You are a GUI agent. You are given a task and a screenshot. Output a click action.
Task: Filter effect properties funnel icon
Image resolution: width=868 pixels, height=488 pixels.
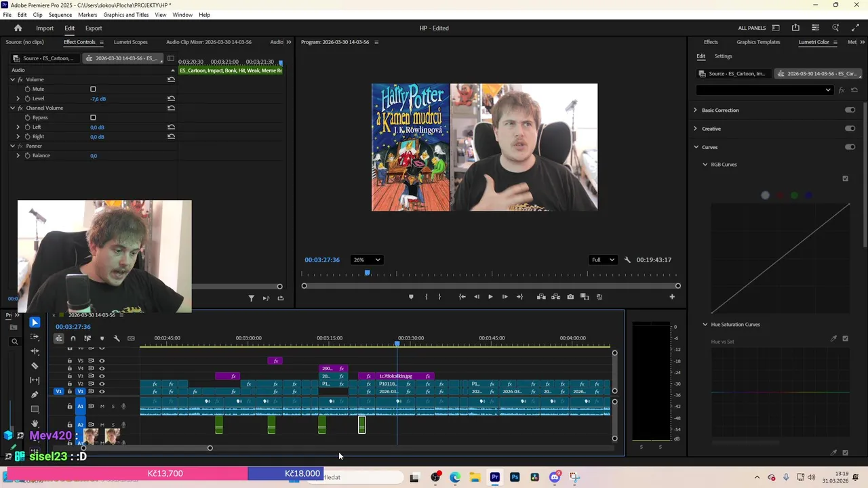pos(252,298)
